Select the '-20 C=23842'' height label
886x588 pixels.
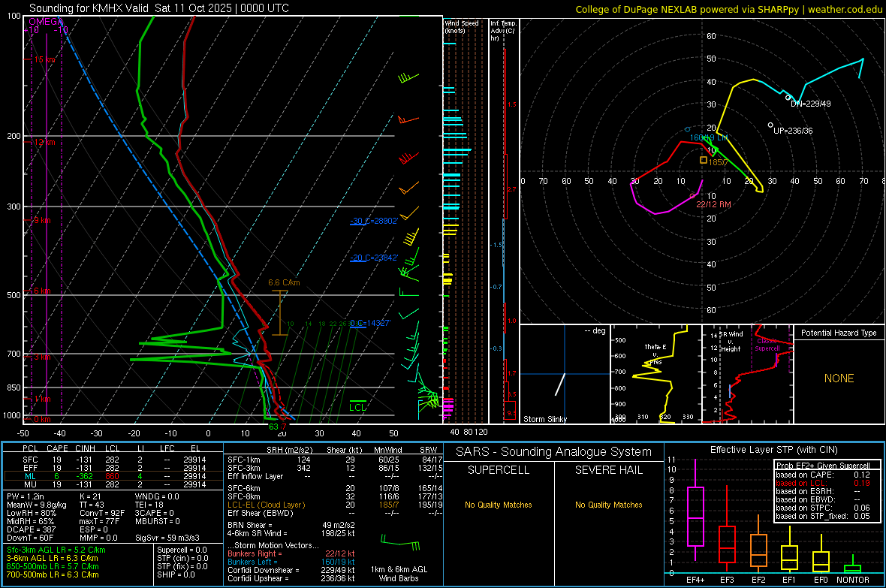click(374, 258)
